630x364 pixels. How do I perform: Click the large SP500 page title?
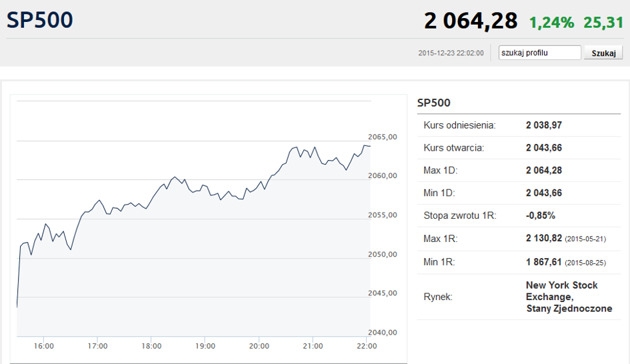(x=40, y=20)
